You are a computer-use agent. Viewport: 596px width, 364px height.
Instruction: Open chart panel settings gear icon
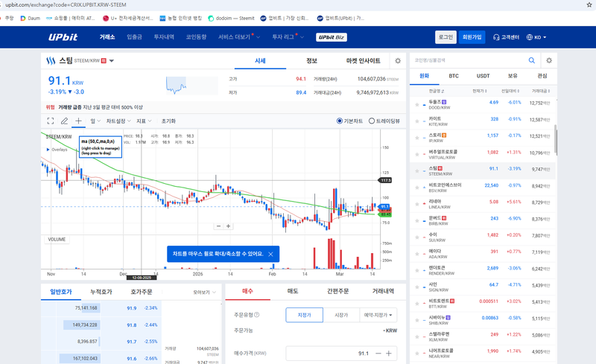[x=398, y=61]
